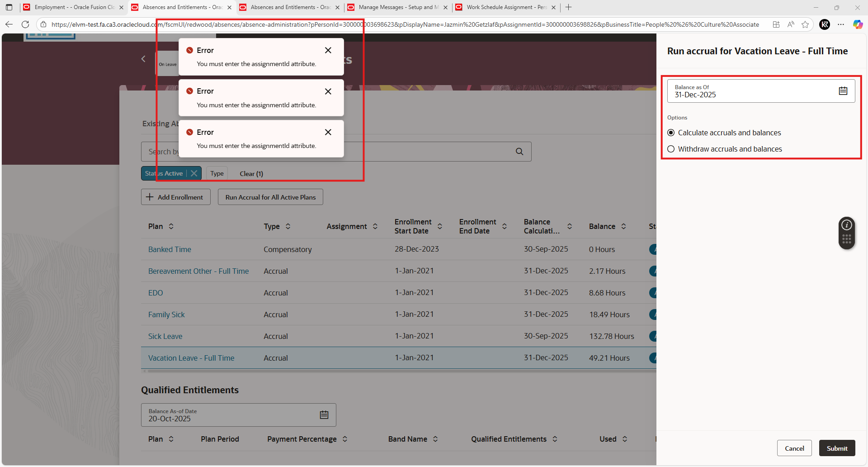Sort table by Assignment column
Image resolution: width=868 pixels, height=467 pixels.
coord(375,226)
